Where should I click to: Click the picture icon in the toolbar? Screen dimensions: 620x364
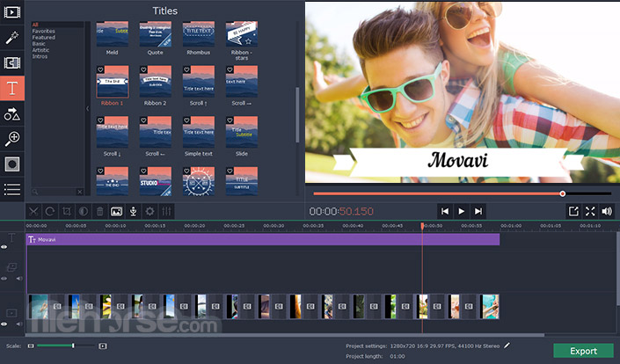click(x=116, y=211)
